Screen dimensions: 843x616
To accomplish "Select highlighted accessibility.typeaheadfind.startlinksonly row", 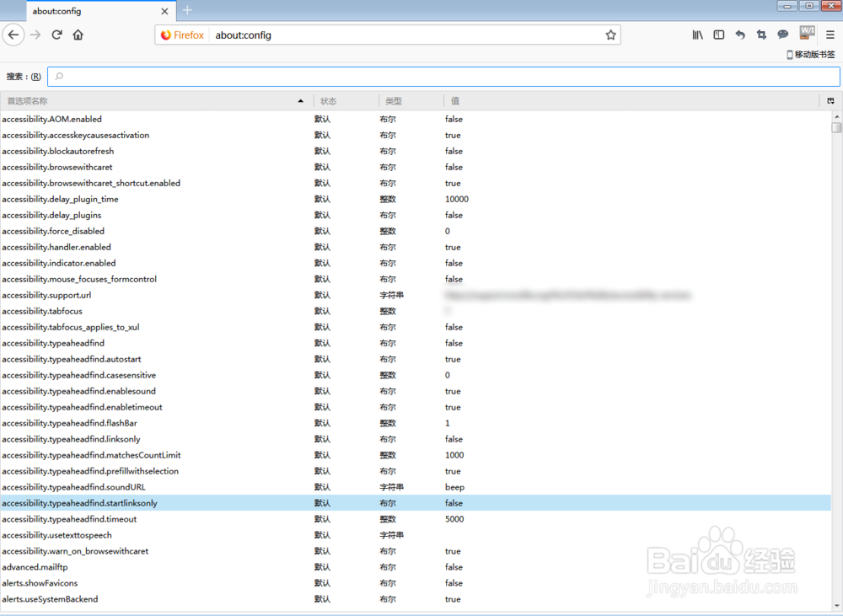I will tap(415, 503).
